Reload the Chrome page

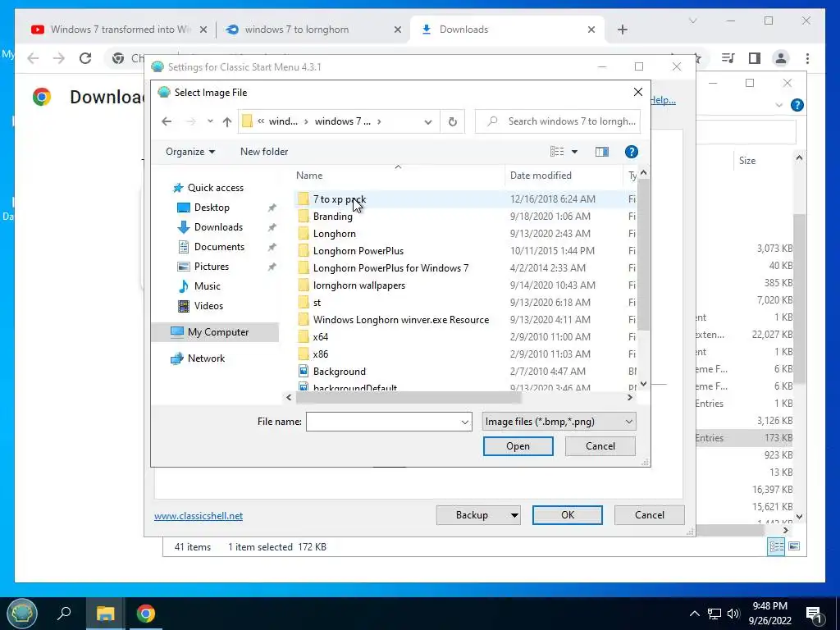pyautogui.click(x=85, y=58)
